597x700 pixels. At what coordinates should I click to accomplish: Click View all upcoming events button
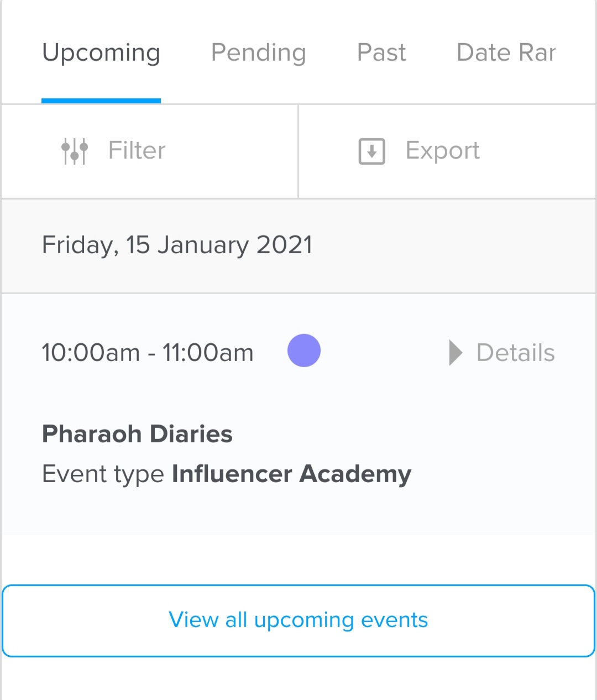click(x=298, y=620)
